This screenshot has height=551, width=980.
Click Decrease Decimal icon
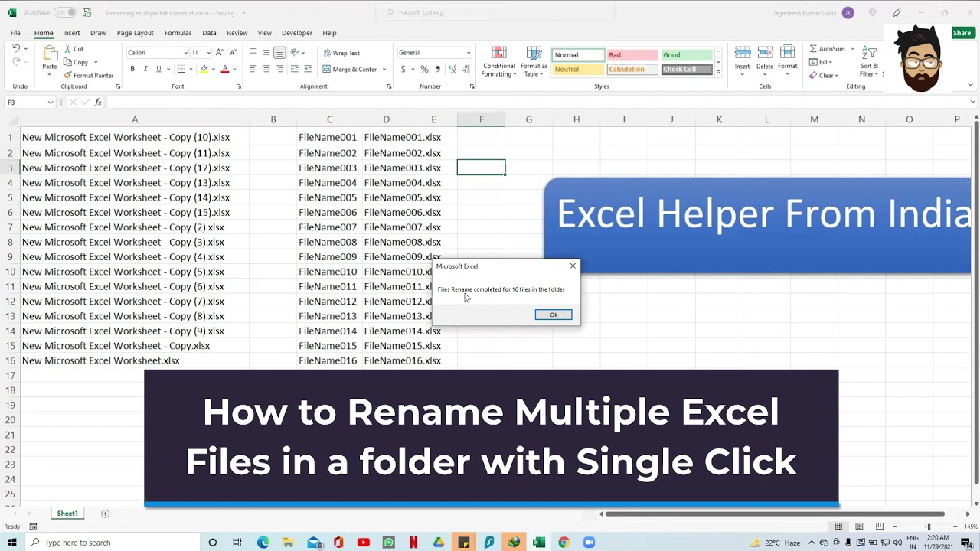click(465, 69)
